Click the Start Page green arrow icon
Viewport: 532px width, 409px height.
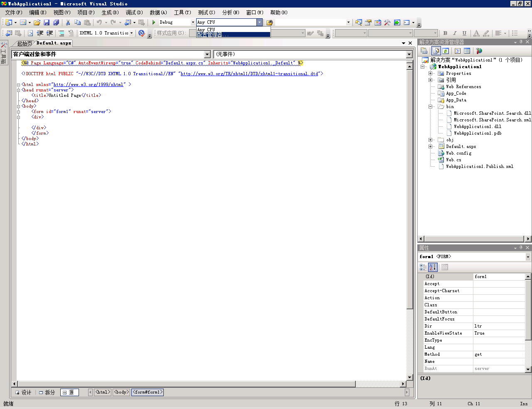coord(397,22)
